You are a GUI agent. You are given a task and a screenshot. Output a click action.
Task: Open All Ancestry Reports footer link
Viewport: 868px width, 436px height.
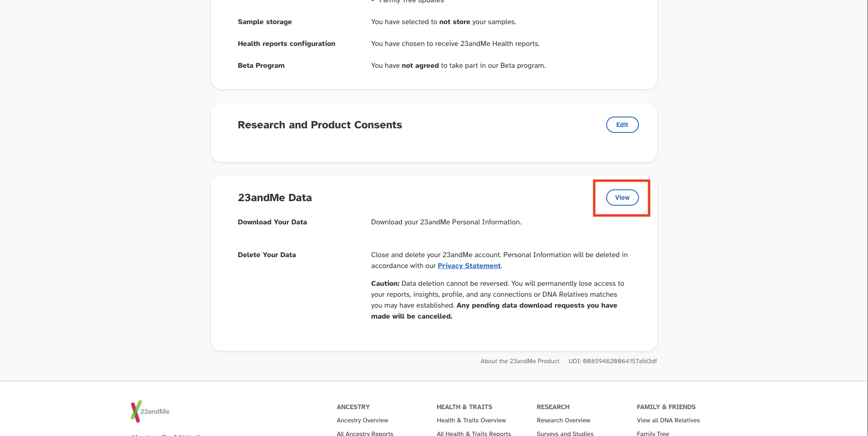(x=365, y=433)
